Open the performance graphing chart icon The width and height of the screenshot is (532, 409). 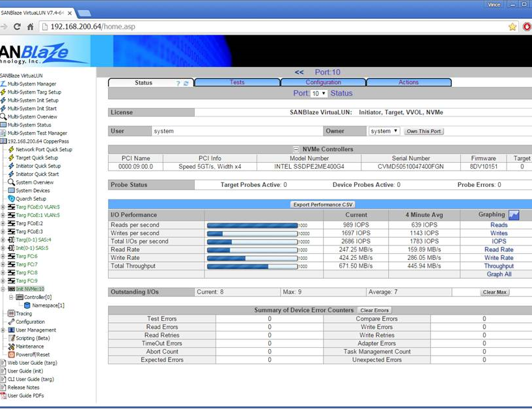(x=514, y=215)
